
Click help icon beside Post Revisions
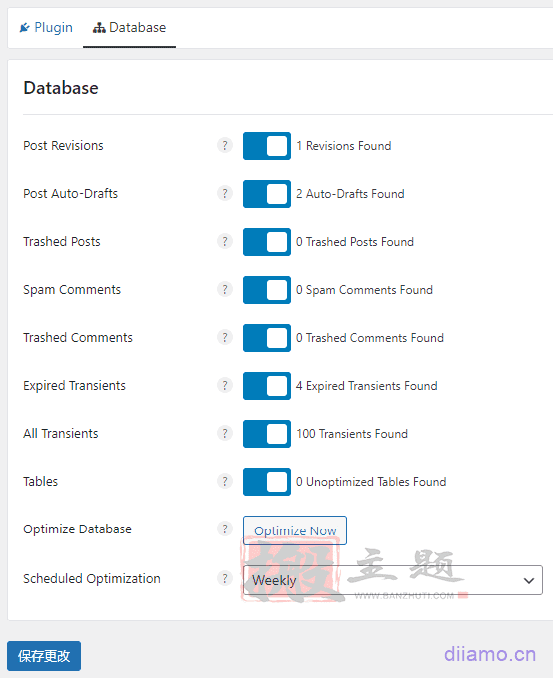[x=225, y=145]
